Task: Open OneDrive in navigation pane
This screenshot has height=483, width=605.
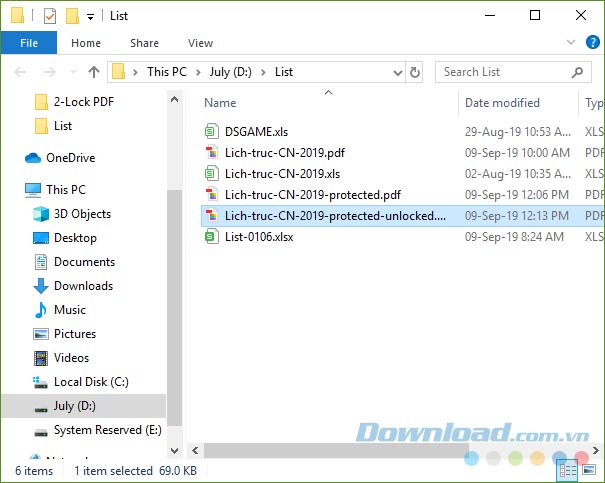Action: (x=60, y=158)
